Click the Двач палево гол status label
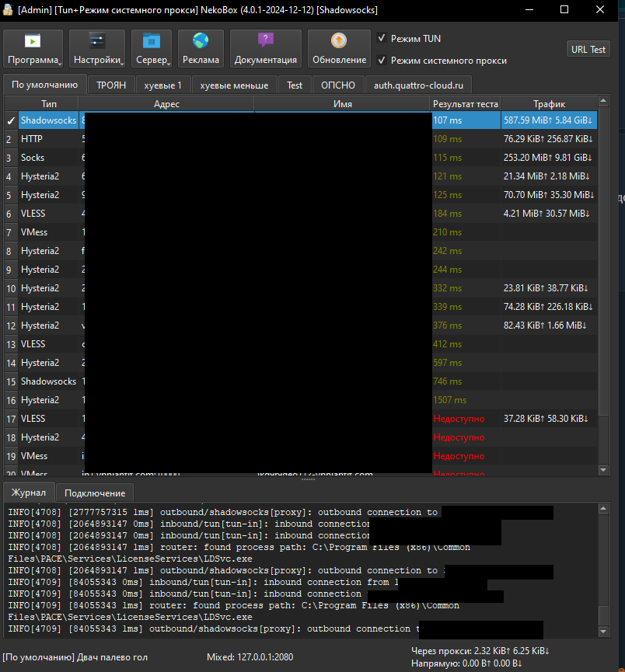The width and height of the screenshot is (625, 672). coord(75,657)
